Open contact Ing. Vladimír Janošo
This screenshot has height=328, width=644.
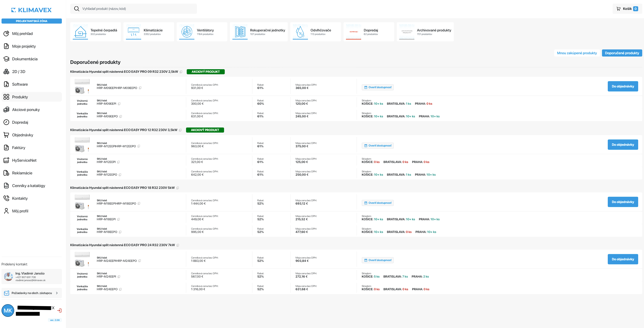32,277
